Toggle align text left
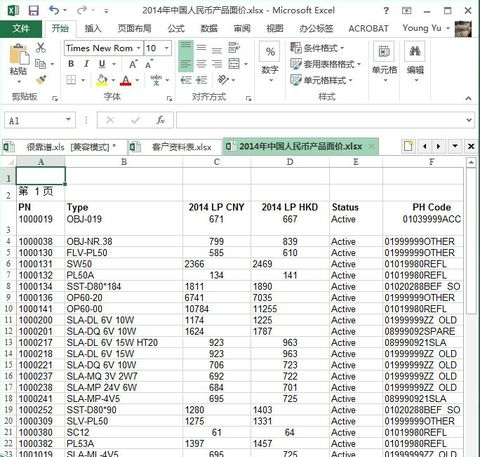Image resolution: width=480 pixels, height=457 pixels. pyautogui.click(x=186, y=64)
